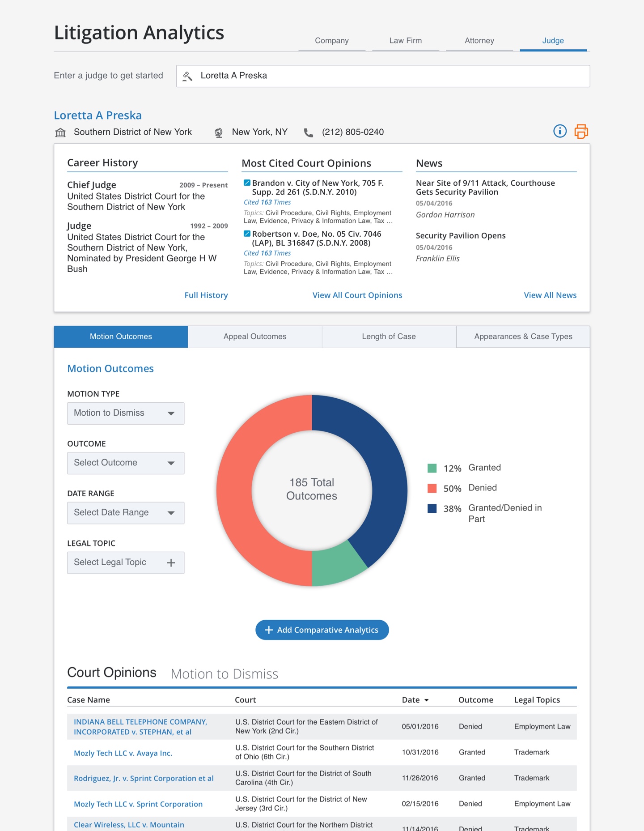644x831 pixels.
Task: Click the judge name search field
Action: 389,76
